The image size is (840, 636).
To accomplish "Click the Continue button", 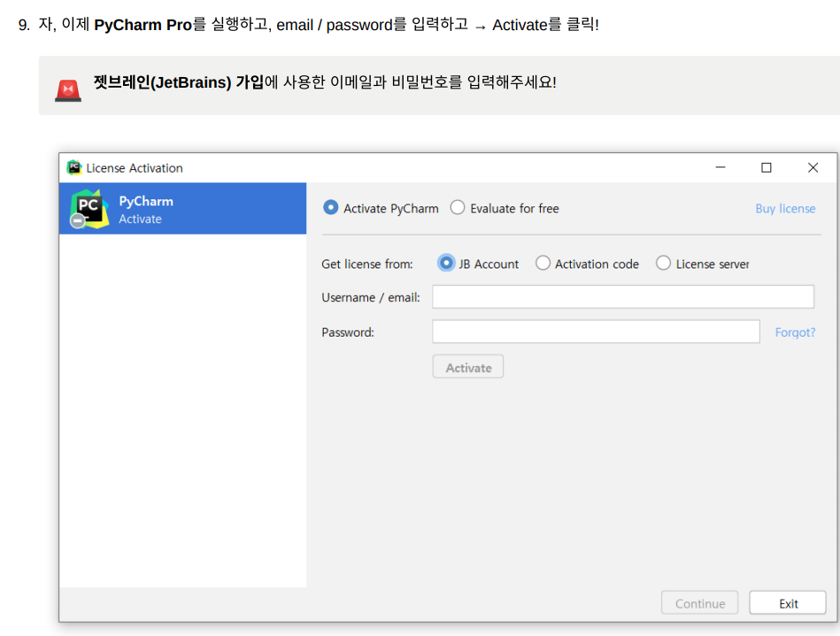I will pyautogui.click(x=699, y=602).
